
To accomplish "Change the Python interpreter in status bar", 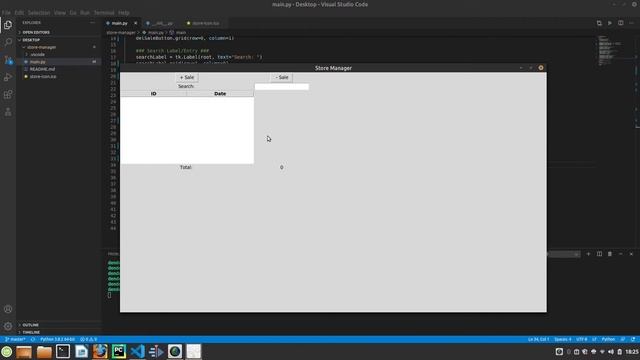I will coord(58,339).
